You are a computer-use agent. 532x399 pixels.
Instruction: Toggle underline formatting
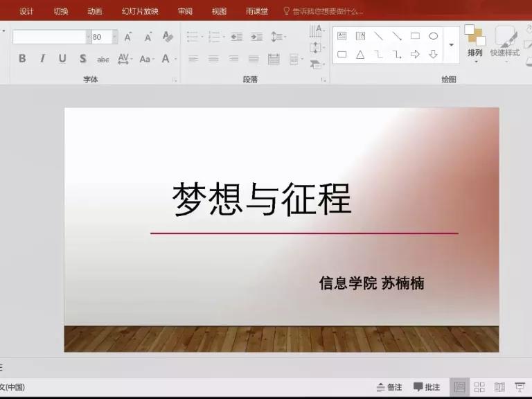click(62, 59)
